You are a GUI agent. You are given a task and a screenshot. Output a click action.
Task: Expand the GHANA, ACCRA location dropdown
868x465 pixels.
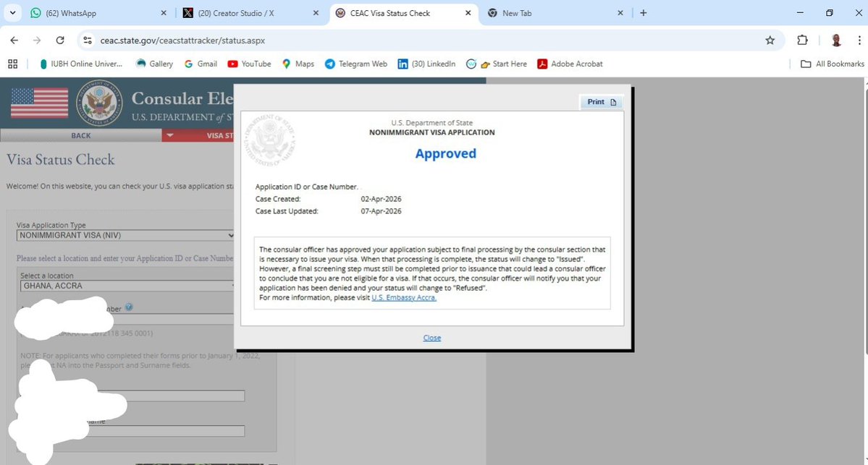click(x=126, y=286)
